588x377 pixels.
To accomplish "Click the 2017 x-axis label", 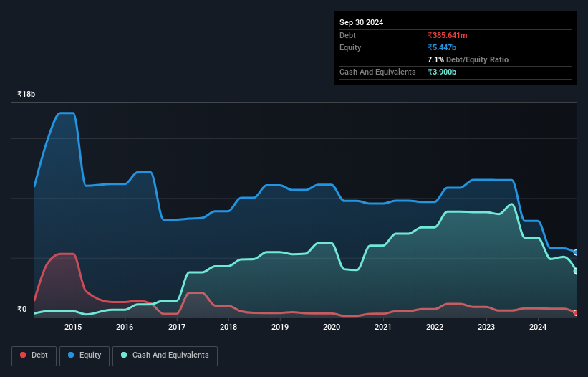I will (x=177, y=327).
